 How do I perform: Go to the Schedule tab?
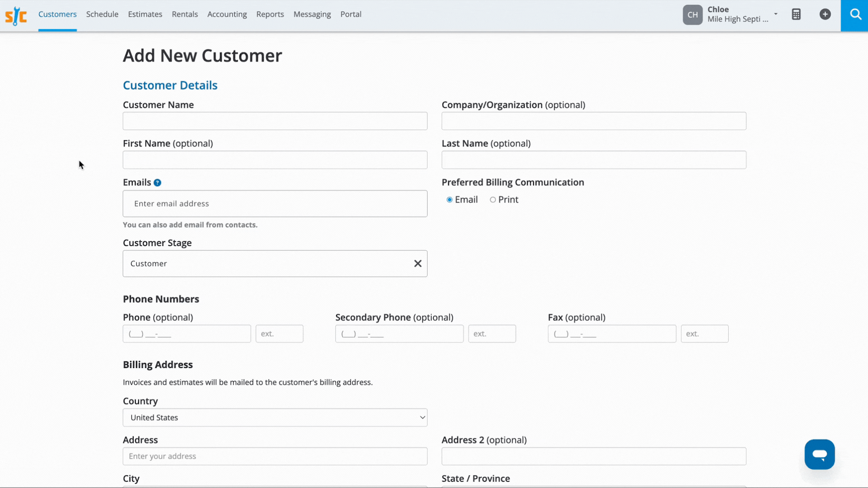(x=102, y=14)
